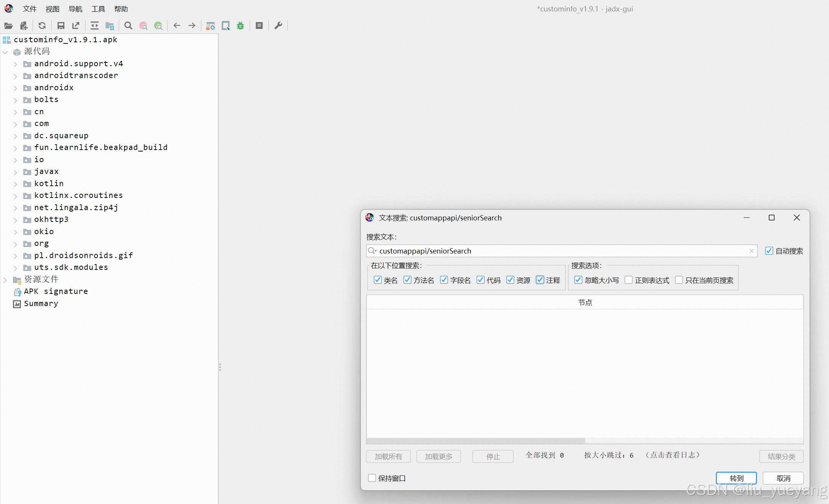Expand the com package

(15, 124)
